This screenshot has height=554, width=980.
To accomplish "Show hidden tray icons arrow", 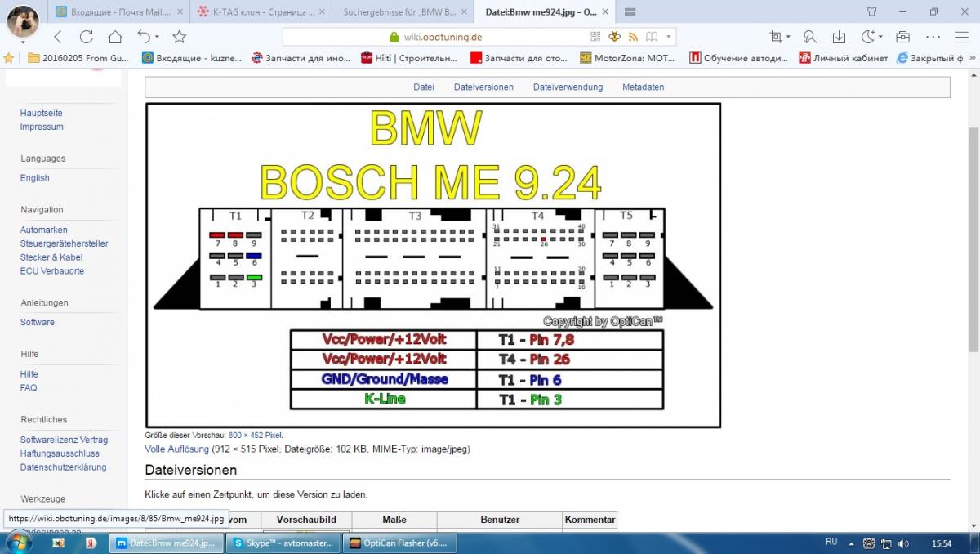I will click(x=853, y=543).
